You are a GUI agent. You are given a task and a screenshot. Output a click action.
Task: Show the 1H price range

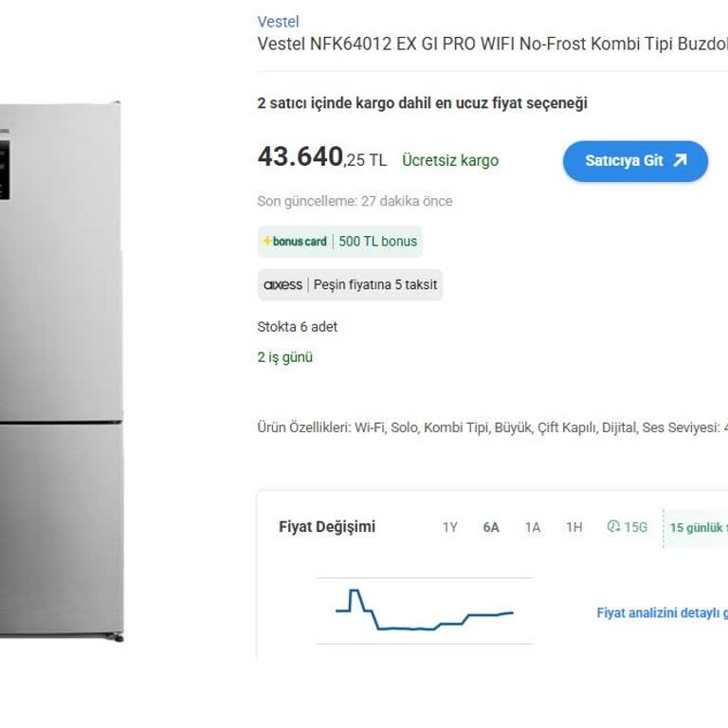point(573,527)
